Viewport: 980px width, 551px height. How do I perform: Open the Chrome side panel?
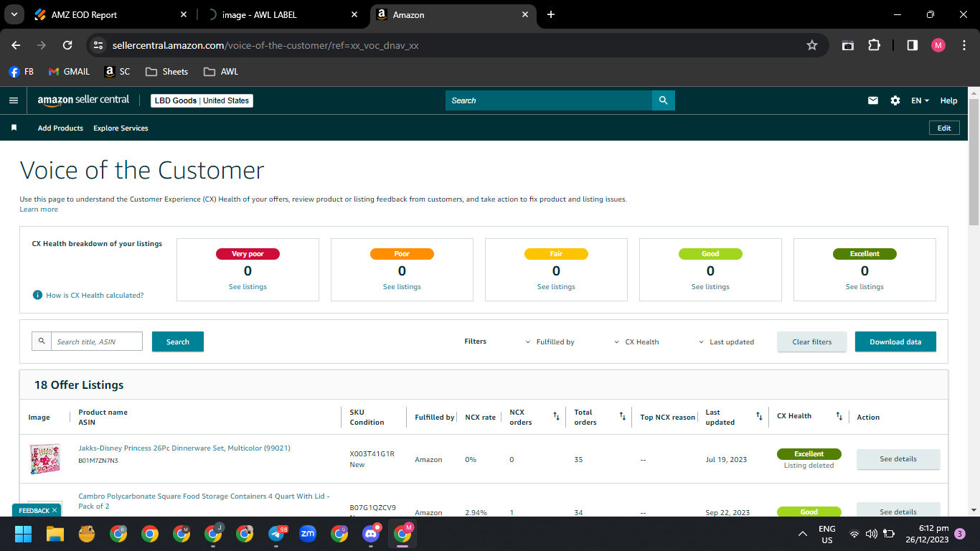coord(913,45)
